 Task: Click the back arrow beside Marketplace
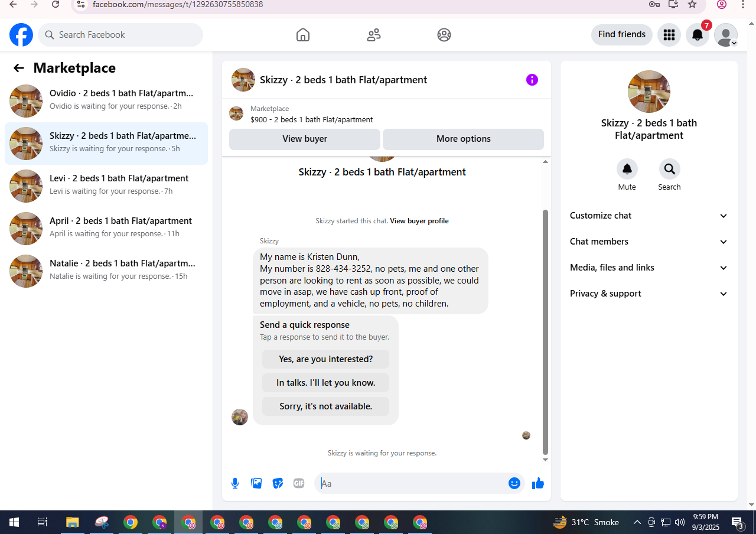[19, 68]
